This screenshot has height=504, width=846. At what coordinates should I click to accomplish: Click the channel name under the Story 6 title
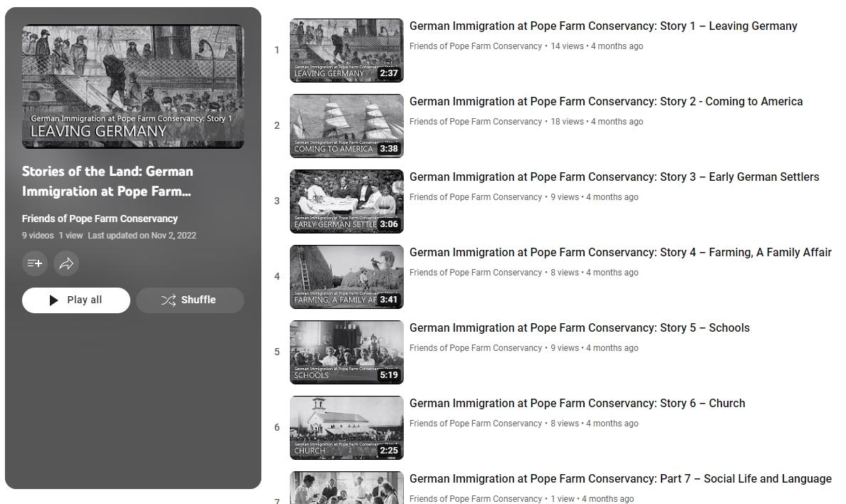(475, 424)
